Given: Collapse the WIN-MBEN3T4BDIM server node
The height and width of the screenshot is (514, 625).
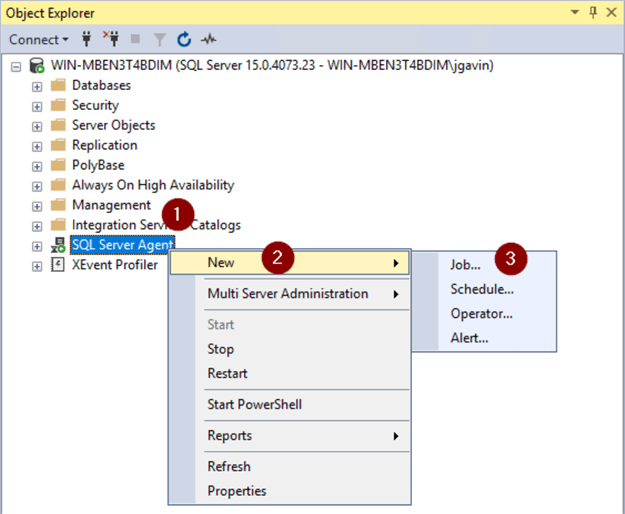Looking at the screenshot, I should 16,67.
